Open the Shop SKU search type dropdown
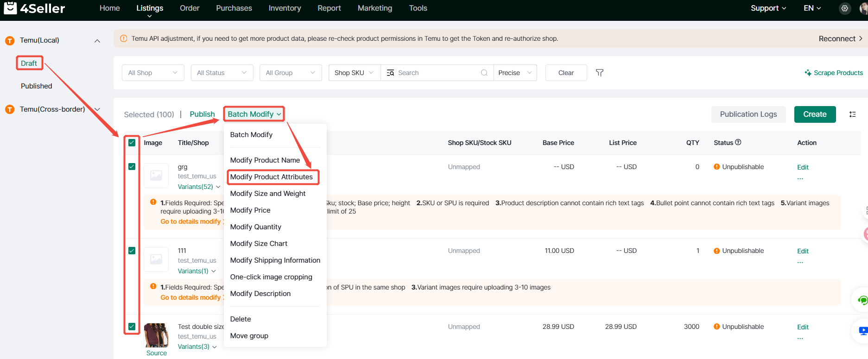868x359 pixels. [355, 73]
